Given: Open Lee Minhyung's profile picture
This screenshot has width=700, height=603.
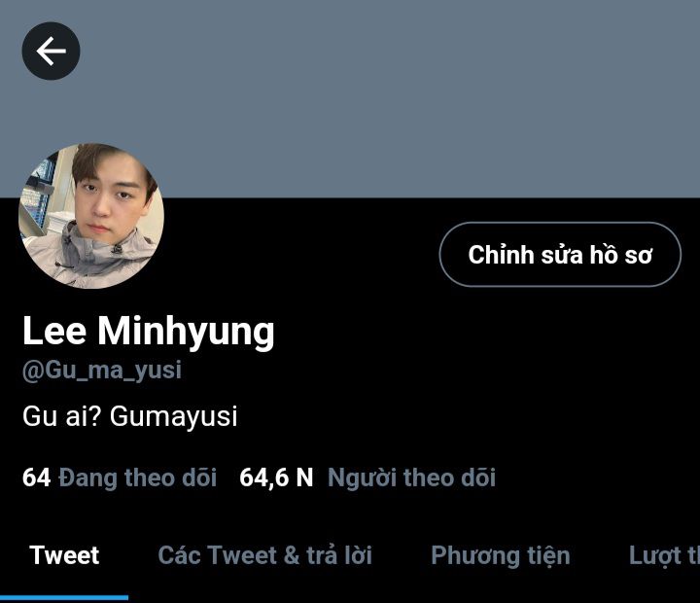Looking at the screenshot, I should 91,216.
